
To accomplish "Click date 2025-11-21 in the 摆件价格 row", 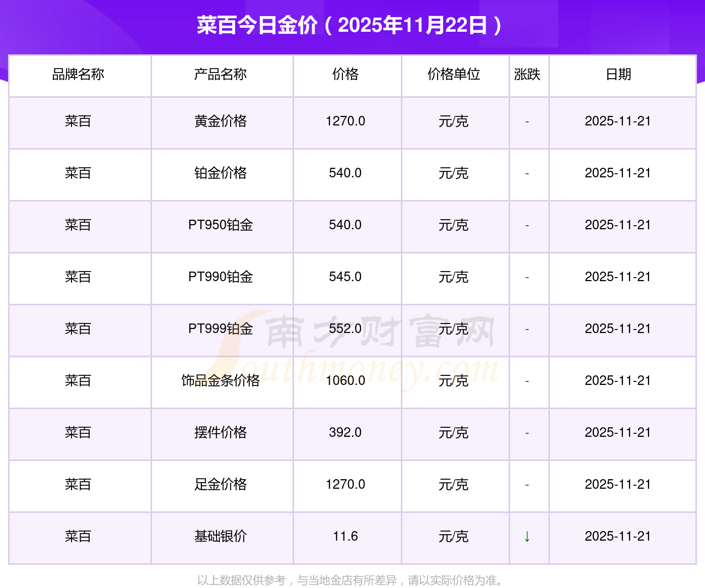I will tap(618, 433).
